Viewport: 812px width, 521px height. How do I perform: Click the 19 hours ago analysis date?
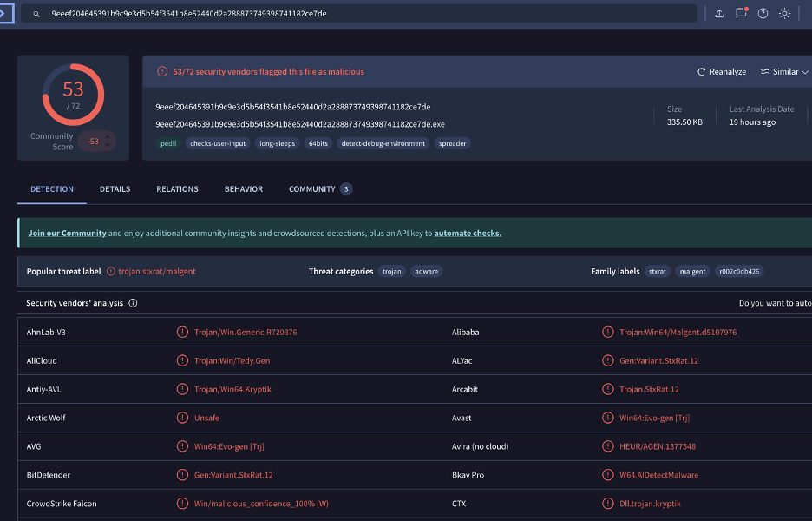point(752,122)
